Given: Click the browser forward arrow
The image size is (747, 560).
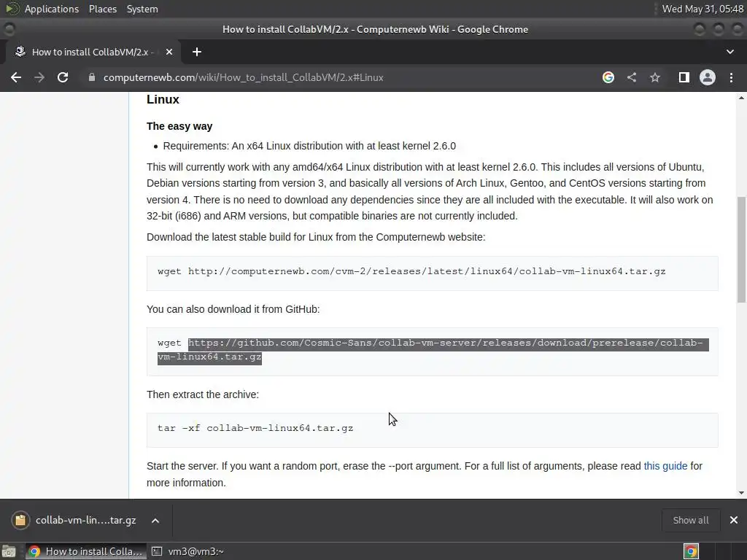Looking at the screenshot, I should pyautogui.click(x=39, y=77).
